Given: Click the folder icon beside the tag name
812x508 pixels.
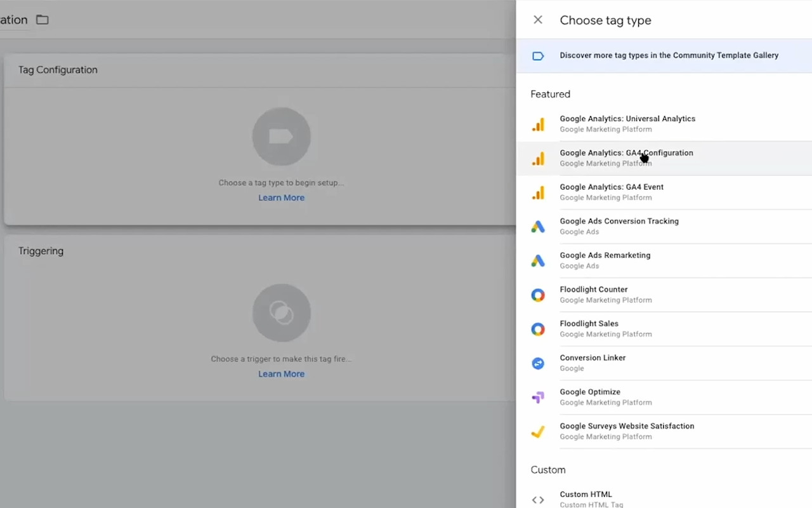Looking at the screenshot, I should pyautogui.click(x=42, y=20).
